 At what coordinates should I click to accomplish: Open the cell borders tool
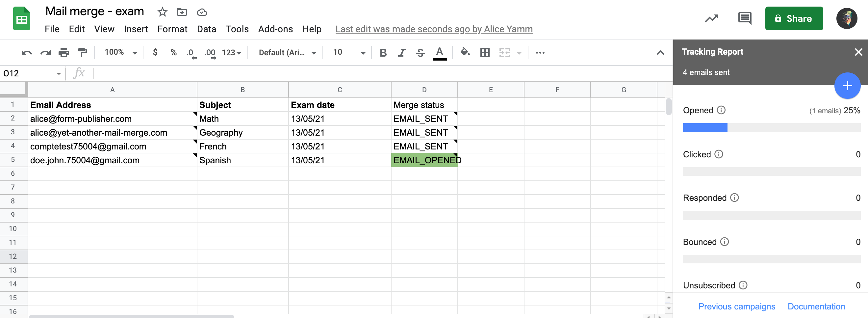point(485,53)
